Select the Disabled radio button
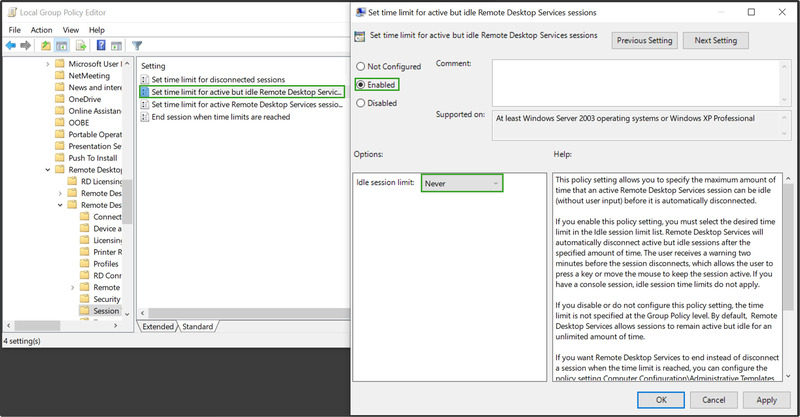Image resolution: width=800 pixels, height=417 pixels. point(361,103)
